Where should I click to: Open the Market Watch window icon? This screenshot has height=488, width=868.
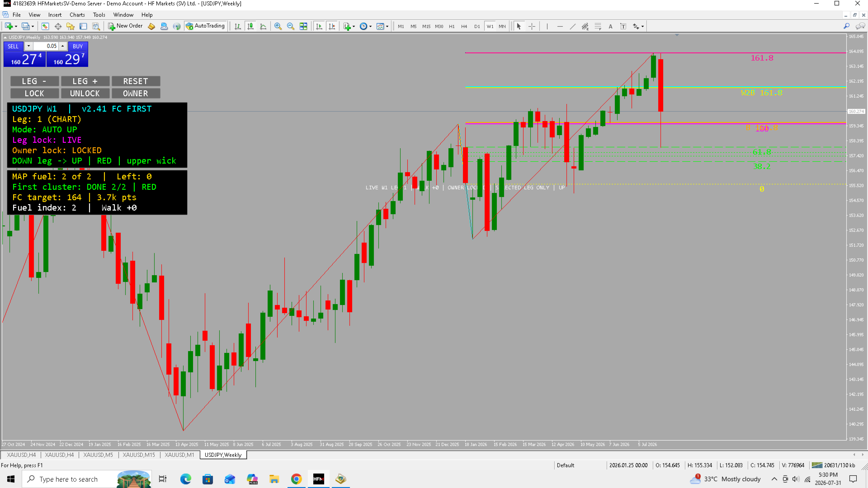[45, 26]
